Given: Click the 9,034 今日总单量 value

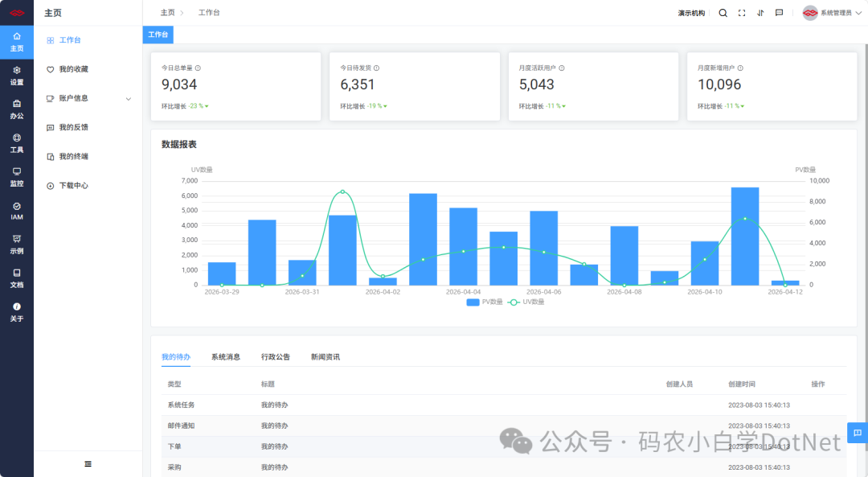Looking at the screenshot, I should coord(179,84).
